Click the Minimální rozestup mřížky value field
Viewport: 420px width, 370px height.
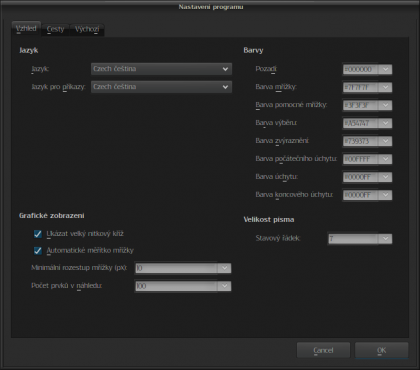click(176, 268)
